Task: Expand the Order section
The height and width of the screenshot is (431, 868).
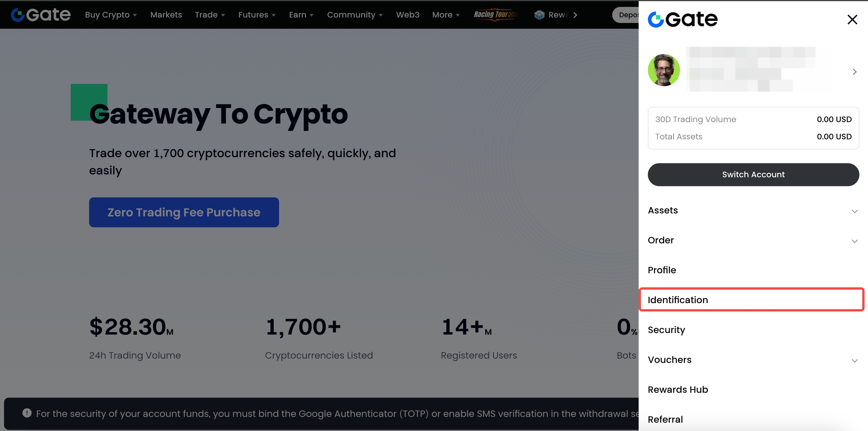Action: click(x=854, y=241)
